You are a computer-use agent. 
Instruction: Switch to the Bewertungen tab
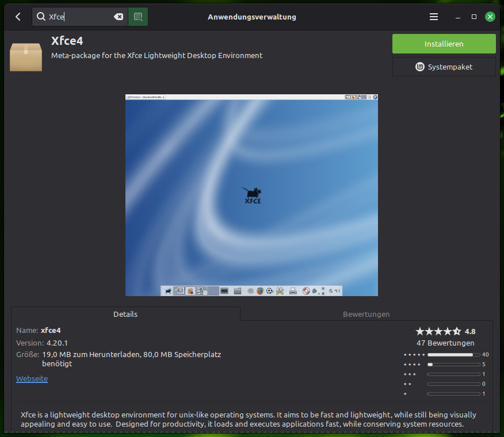coord(366,315)
